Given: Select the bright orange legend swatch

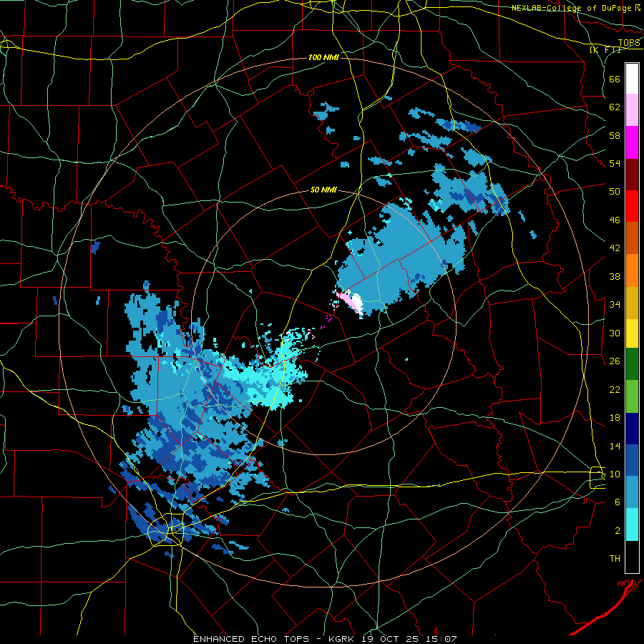Looking at the screenshot, I should [632, 270].
